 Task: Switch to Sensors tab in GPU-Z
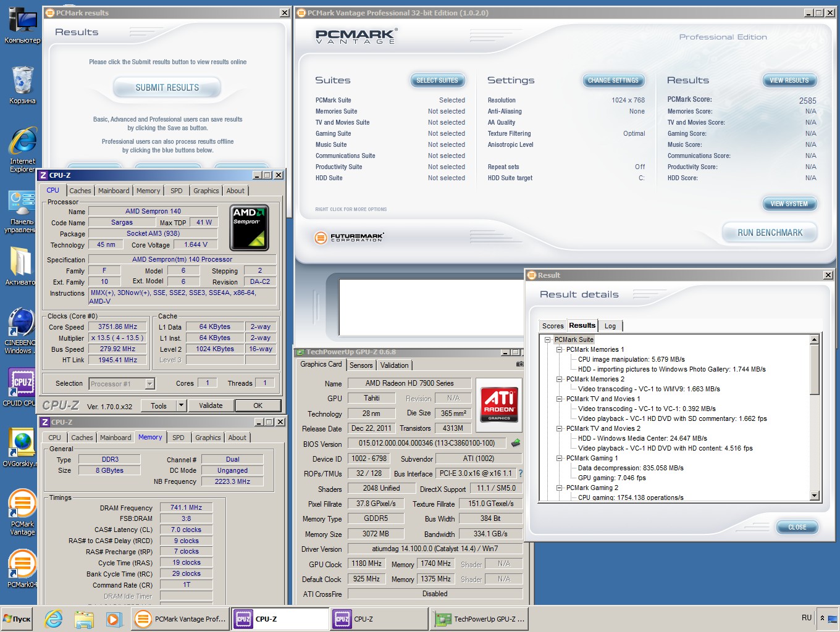tap(361, 365)
